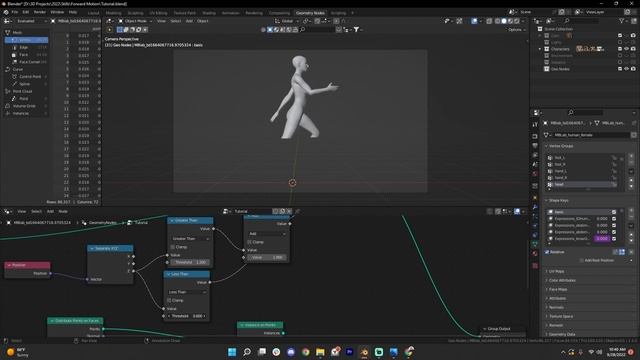Click the outliner search field
This screenshot has height=360, width=640.
[581, 21]
